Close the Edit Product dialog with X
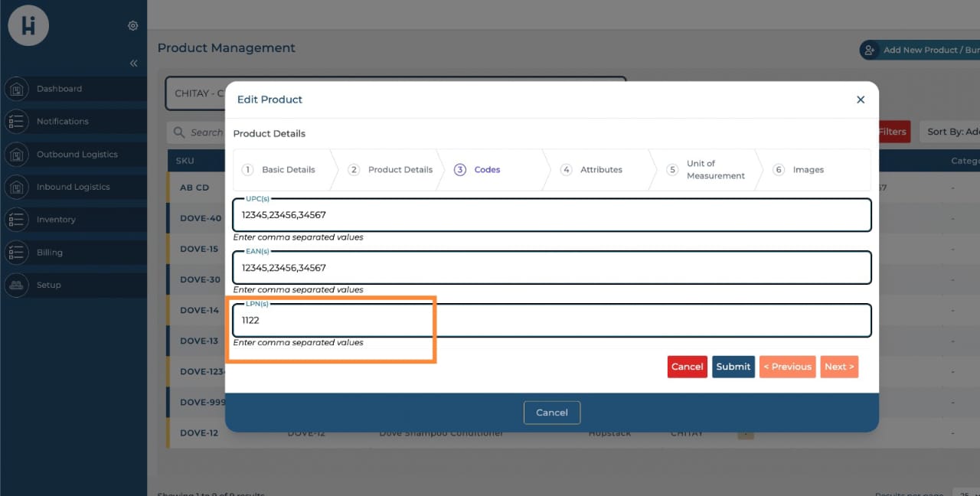The height and width of the screenshot is (496, 980). click(861, 100)
